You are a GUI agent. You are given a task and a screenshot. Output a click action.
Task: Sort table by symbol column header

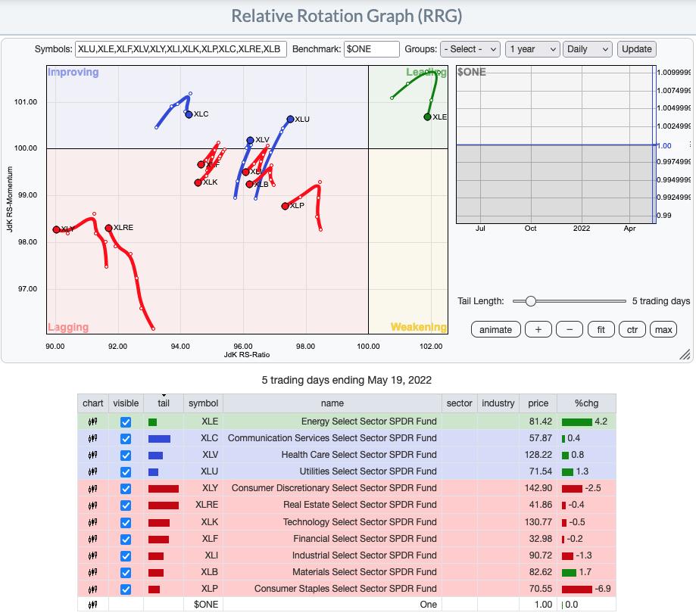pos(203,403)
